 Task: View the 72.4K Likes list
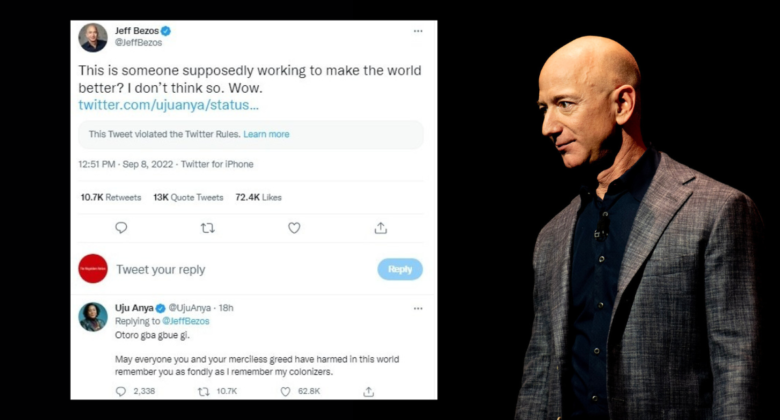click(x=258, y=198)
